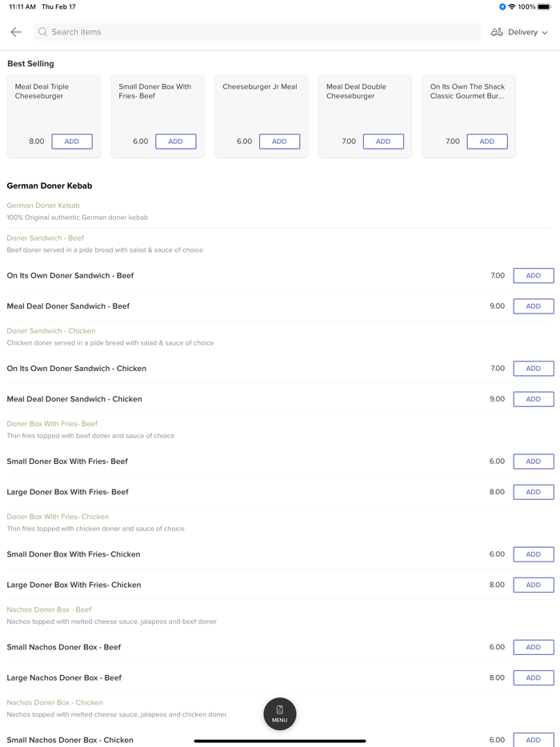Click the 100% Original authentic German doner kebab description
Screen dimensions: 560x747
pyautogui.click(x=78, y=218)
